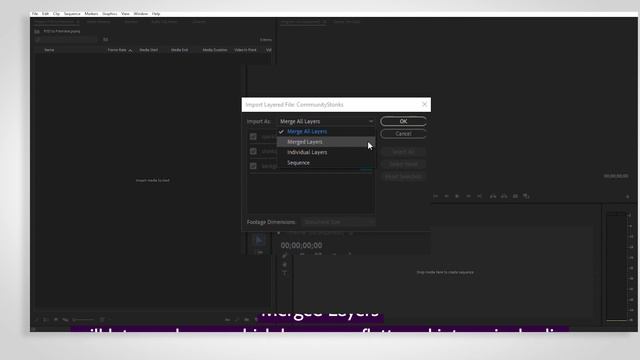Click the Extract icon in Program monitor

504,196
